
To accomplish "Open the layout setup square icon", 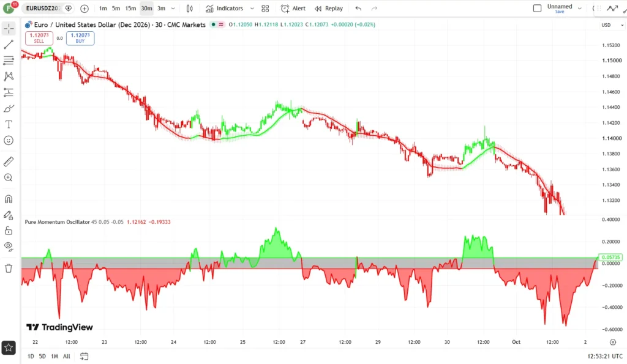I will click(538, 8).
